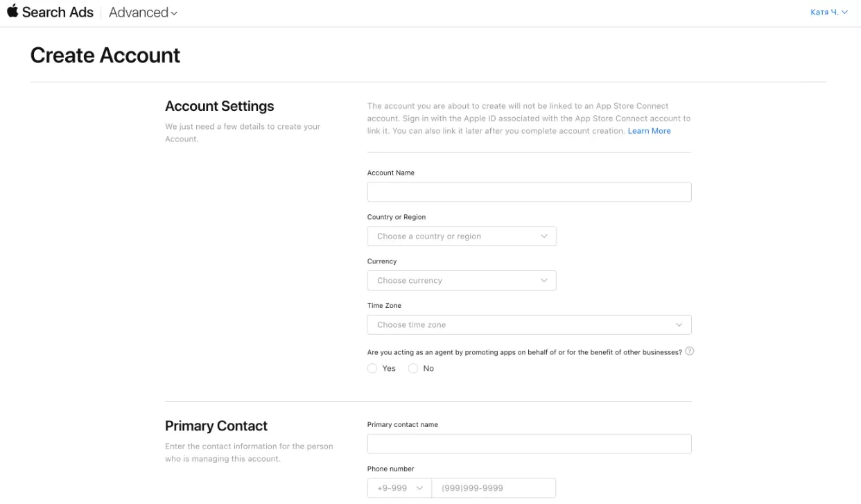Click the Currency dropdown chevron arrow
Screen dimensions: 861x504
coord(544,281)
